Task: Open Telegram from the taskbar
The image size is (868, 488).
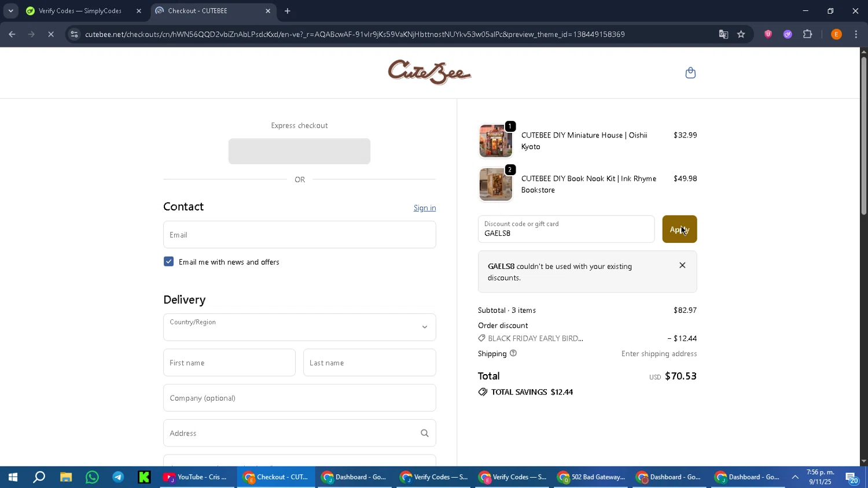Action: tap(118, 477)
